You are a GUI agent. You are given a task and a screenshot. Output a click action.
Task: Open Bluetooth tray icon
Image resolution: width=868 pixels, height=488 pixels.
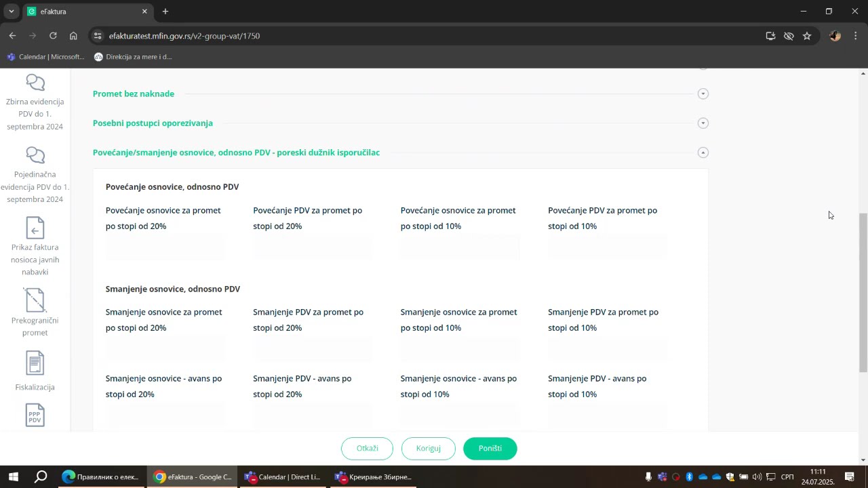689,477
